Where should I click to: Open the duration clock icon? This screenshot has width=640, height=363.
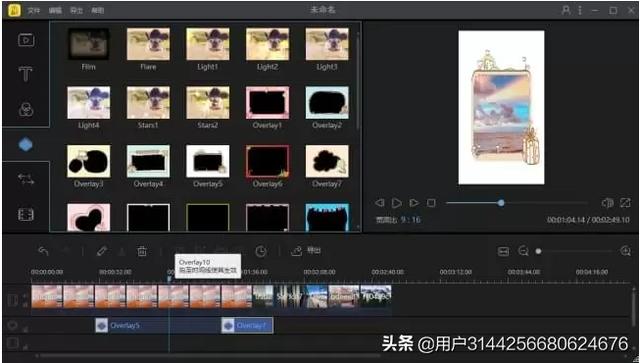pos(261,251)
